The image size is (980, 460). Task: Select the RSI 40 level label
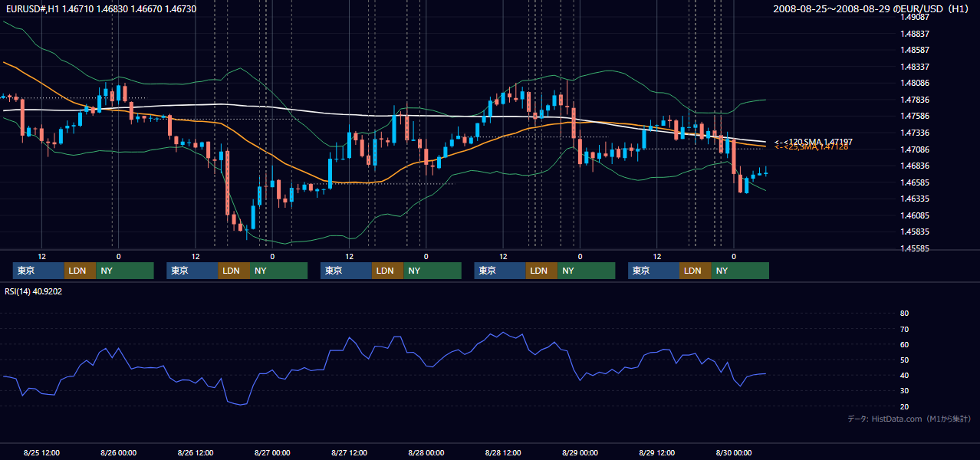904,375
